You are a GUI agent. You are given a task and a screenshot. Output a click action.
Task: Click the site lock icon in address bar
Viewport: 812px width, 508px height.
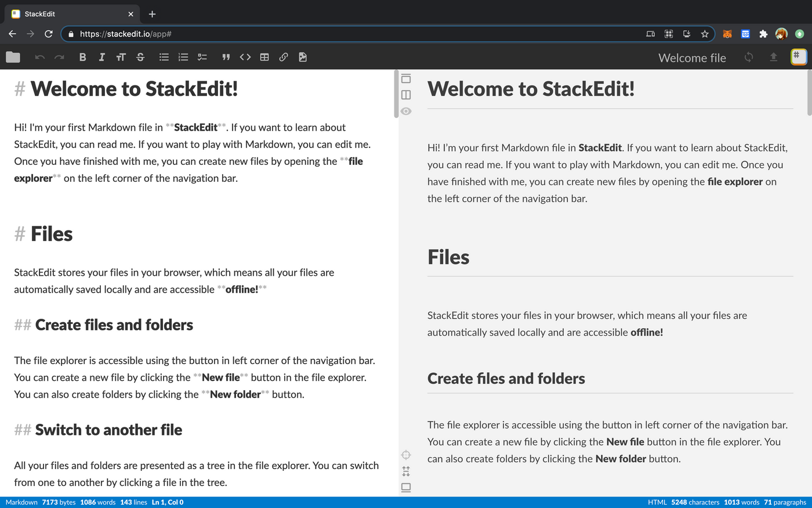tap(71, 34)
